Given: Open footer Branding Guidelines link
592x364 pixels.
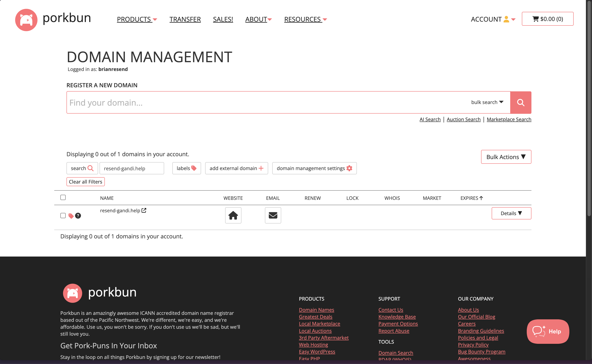Looking at the screenshot, I should [481, 331].
